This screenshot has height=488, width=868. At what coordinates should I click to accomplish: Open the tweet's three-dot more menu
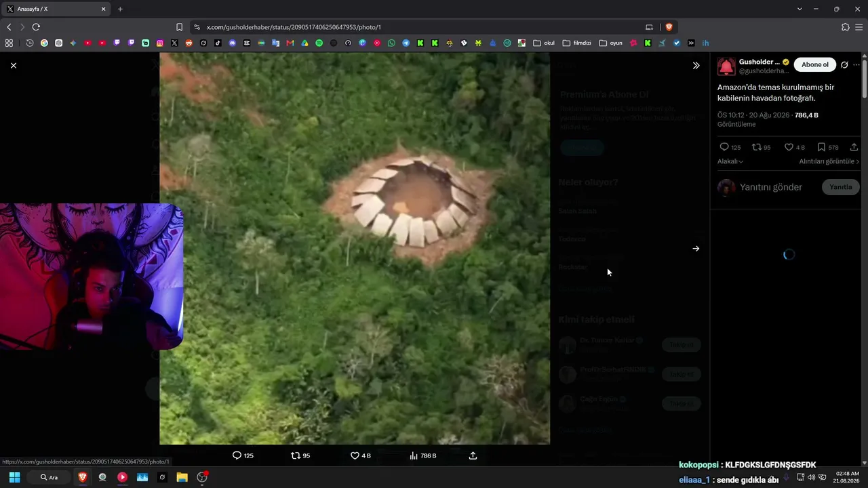[856, 65]
